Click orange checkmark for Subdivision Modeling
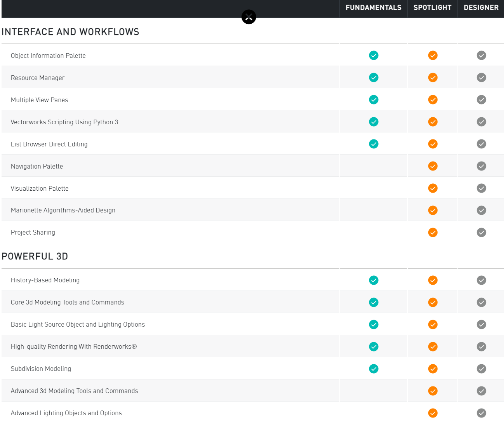This screenshot has height=421, width=504. [433, 369]
